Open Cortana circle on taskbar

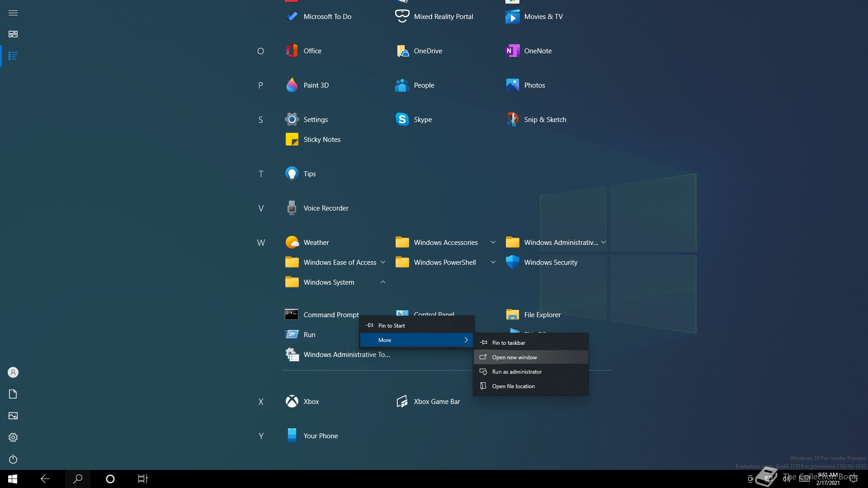coord(110,479)
